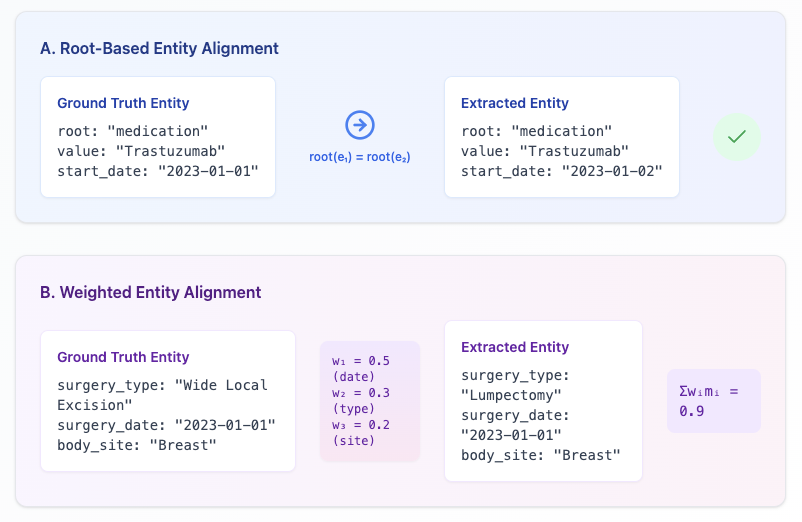Click the purple weights box with w₁ = 0.5
802x522 pixels.
(369, 401)
